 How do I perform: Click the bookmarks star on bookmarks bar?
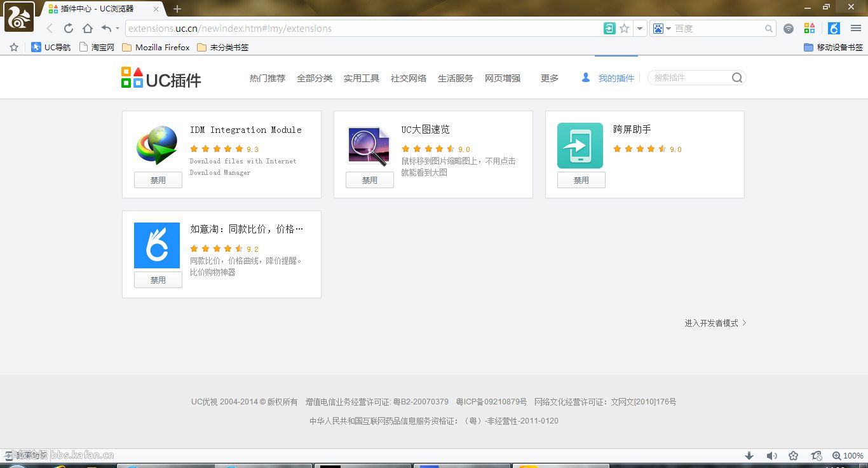click(x=15, y=47)
